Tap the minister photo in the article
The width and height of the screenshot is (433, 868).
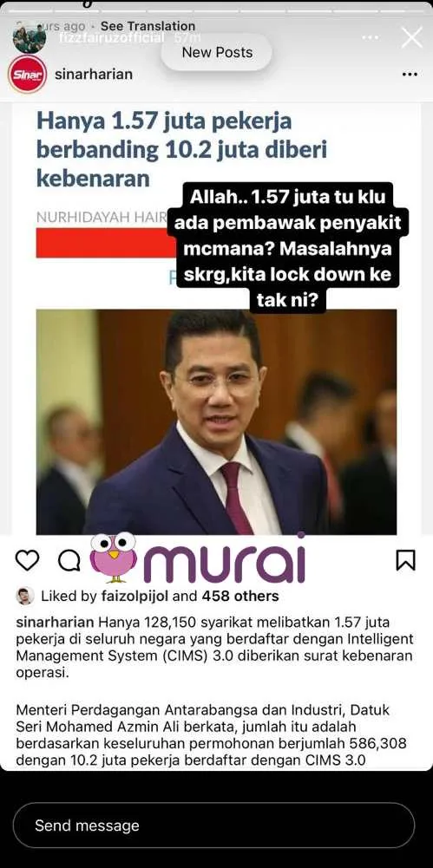(217, 421)
